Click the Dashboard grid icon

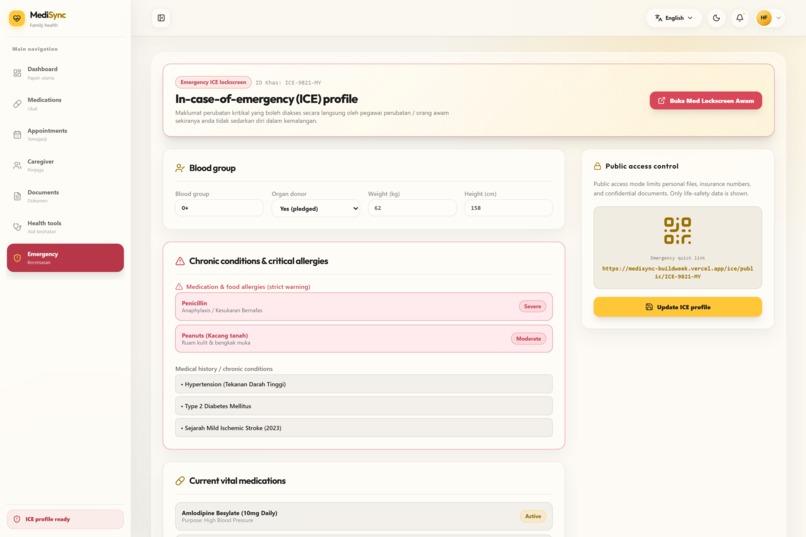17,73
